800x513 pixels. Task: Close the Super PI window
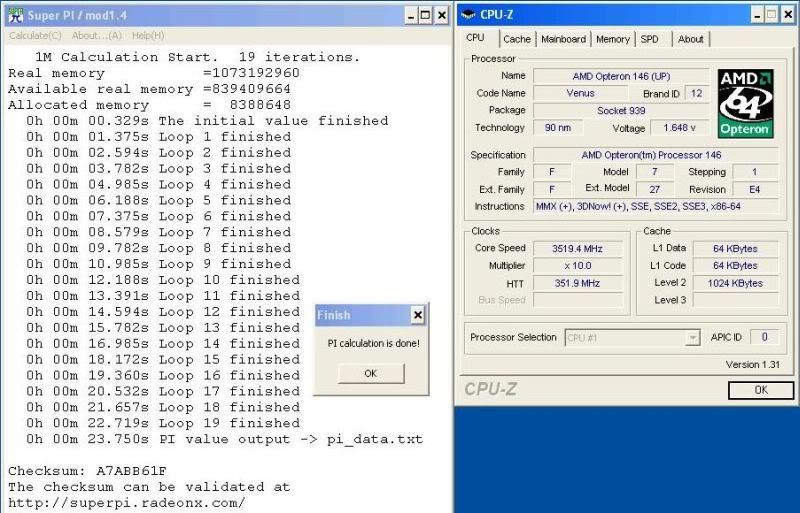click(x=441, y=16)
